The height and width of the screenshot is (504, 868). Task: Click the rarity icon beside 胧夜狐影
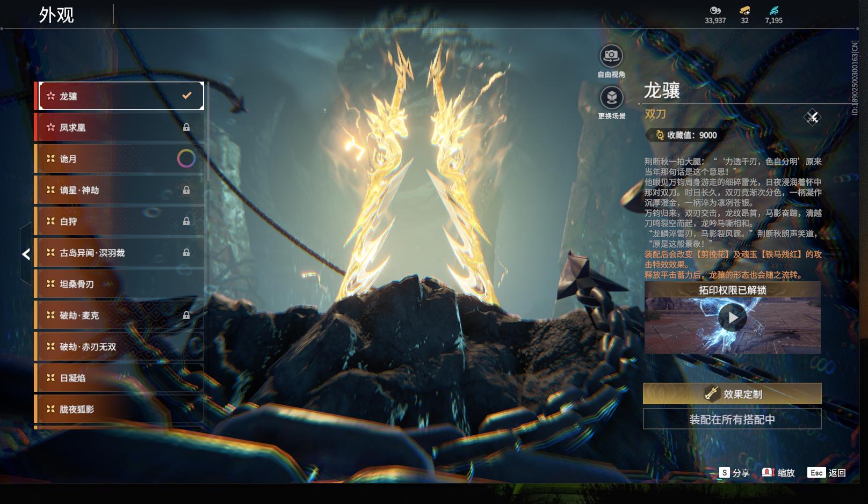50,409
